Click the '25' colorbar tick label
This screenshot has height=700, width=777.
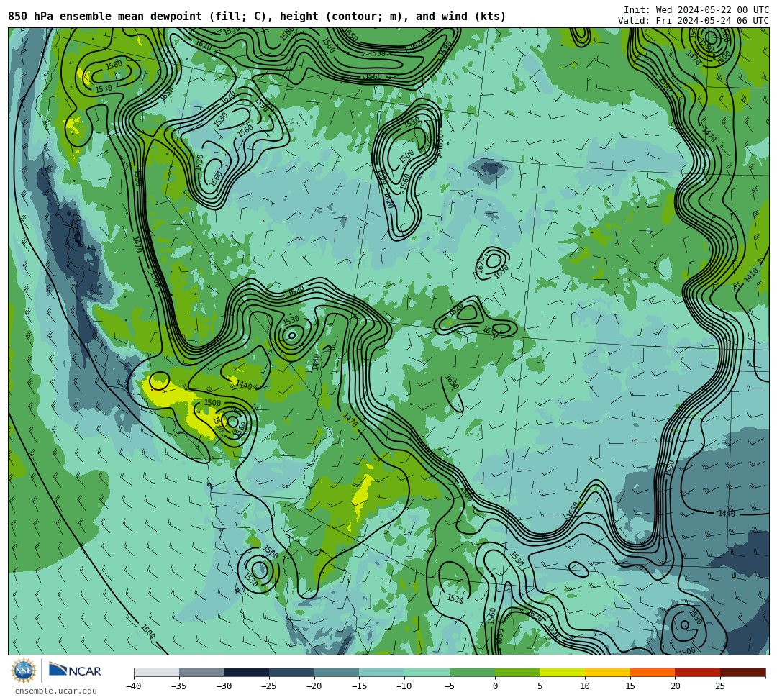click(x=720, y=686)
